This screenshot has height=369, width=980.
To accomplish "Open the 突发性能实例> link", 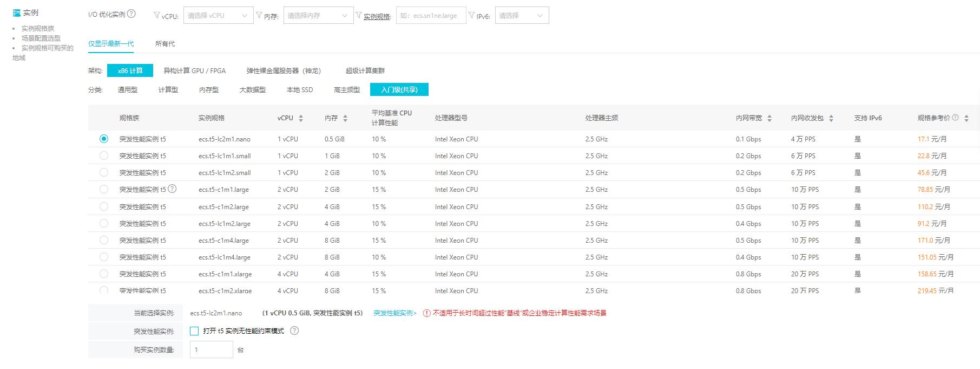I will coord(395,313).
